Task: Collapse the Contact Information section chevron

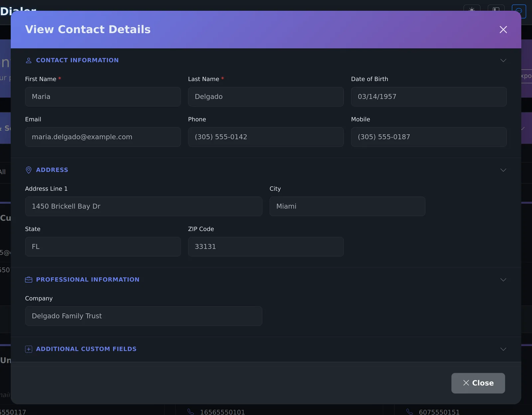Action: (x=503, y=60)
